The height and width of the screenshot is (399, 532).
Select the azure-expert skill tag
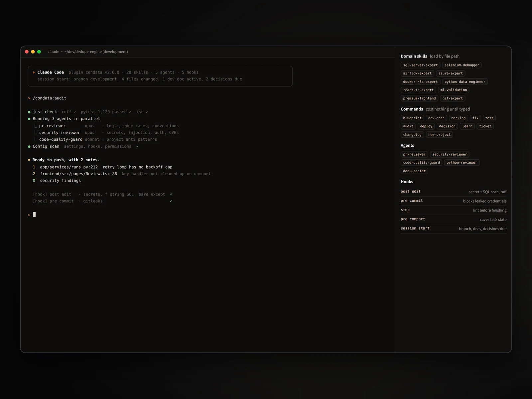pyautogui.click(x=450, y=73)
